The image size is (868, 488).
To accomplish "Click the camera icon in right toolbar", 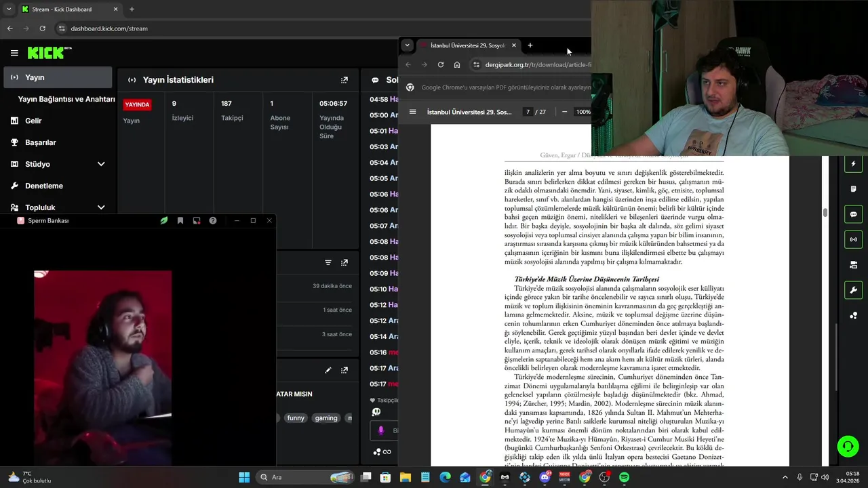I will tap(853, 265).
